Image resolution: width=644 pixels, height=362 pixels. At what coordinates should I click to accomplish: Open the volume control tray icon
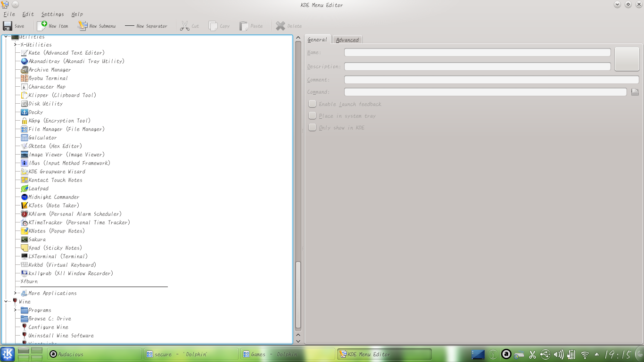559,354
